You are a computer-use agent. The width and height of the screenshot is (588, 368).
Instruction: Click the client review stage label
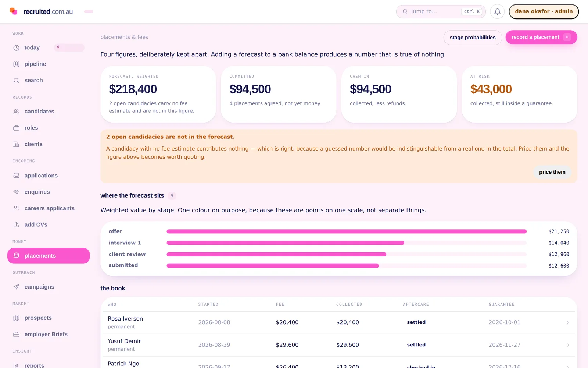tap(127, 254)
